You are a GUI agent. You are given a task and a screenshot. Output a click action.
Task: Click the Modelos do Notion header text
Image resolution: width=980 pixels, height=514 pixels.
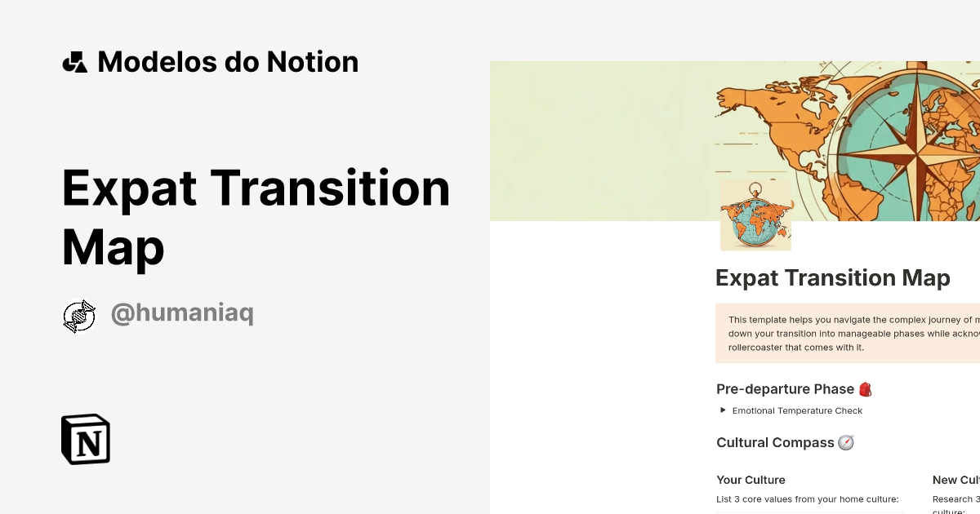tap(227, 61)
